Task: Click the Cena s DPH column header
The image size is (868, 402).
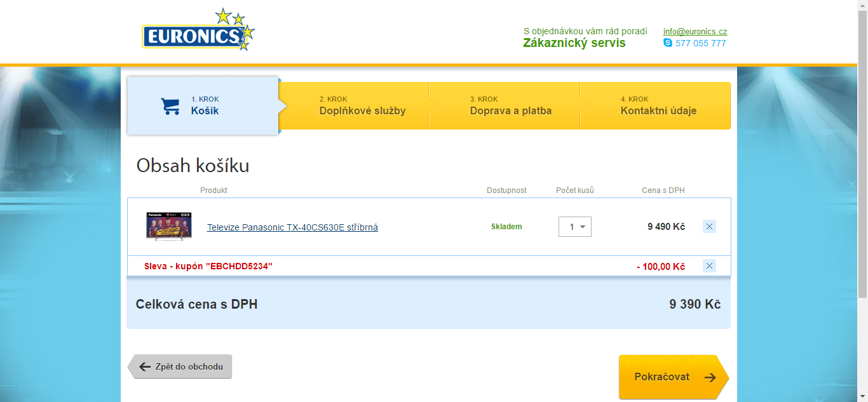Action: [x=663, y=191]
